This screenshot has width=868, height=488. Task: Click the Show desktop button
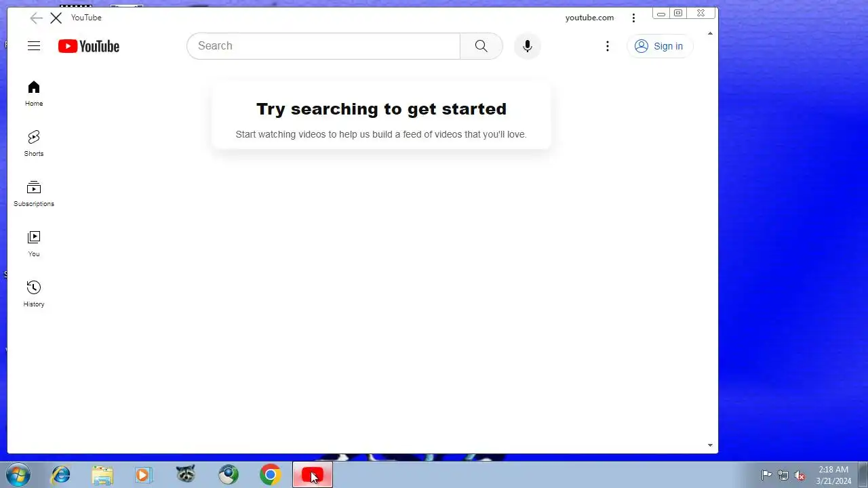(x=863, y=475)
